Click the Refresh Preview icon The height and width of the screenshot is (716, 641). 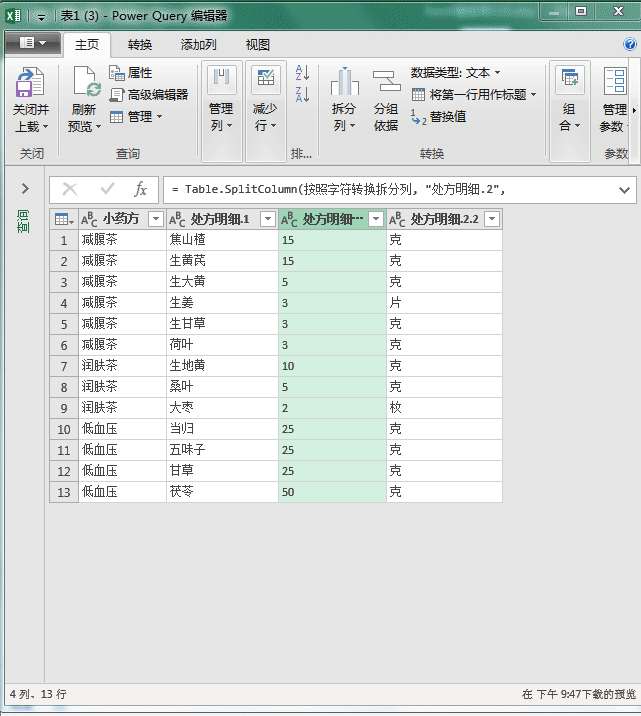[86, 81]
